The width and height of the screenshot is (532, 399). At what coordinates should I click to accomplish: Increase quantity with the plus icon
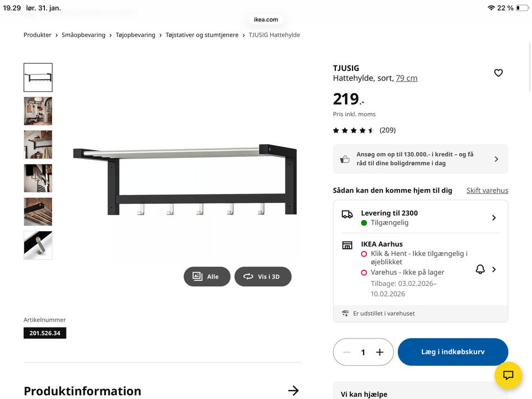pyautogui.click(x=380, y=352)
